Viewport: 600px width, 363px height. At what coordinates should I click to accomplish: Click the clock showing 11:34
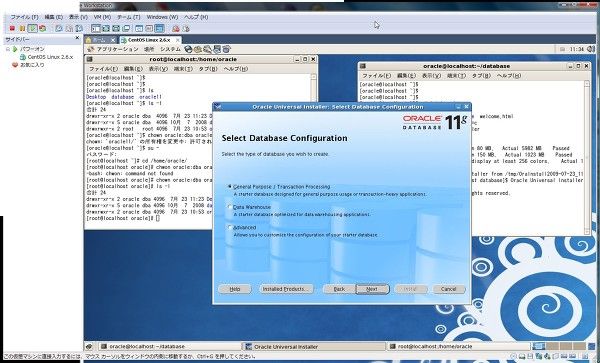[x=576, y=49]
